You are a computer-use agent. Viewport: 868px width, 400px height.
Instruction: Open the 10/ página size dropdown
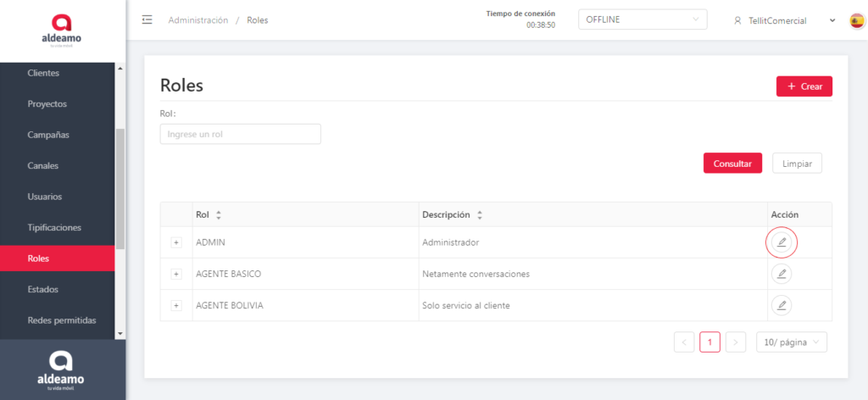791,342
